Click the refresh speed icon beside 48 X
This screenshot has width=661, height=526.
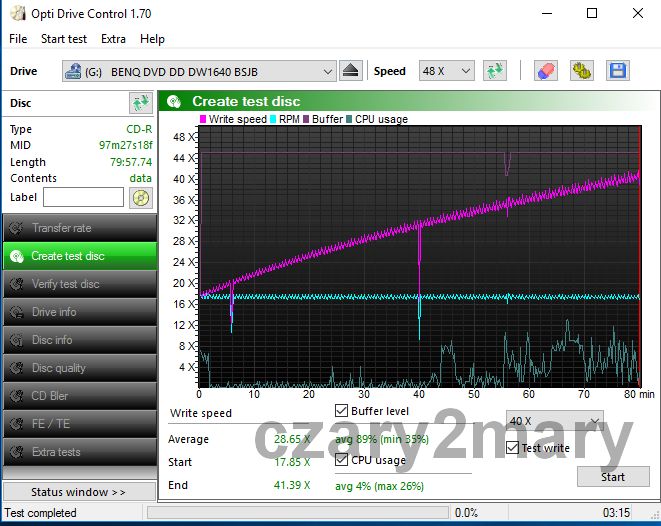coord(494,71)
